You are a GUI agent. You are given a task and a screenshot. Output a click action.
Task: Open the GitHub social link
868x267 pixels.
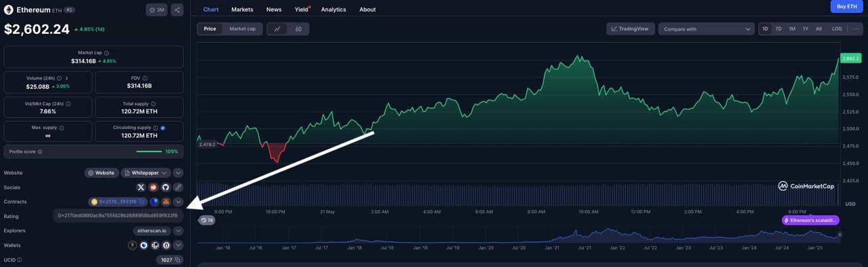(x=165, y=188)
